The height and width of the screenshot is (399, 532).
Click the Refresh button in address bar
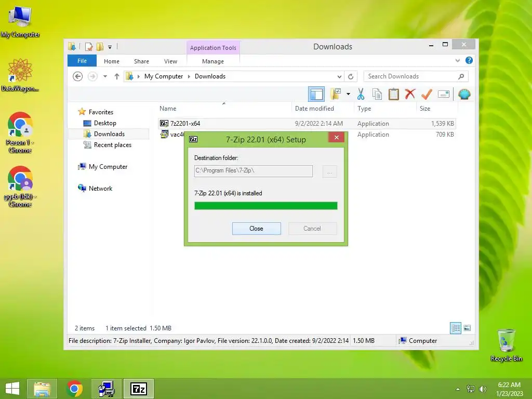pyautogui.click(x=351, y=76)
